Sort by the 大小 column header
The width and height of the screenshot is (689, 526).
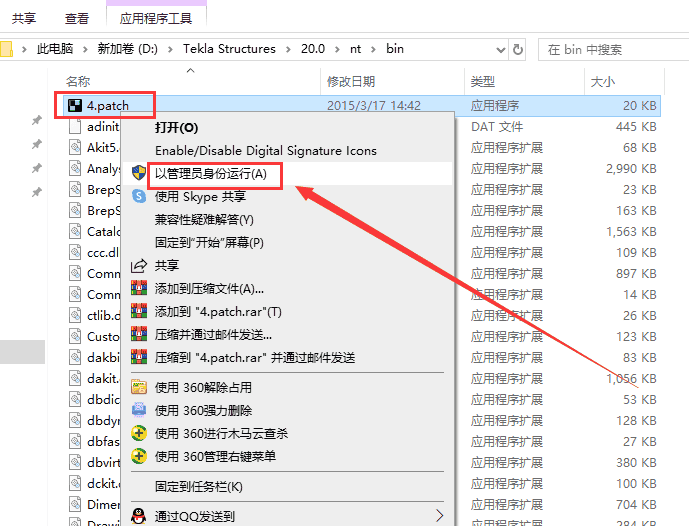tap(602, 81)
